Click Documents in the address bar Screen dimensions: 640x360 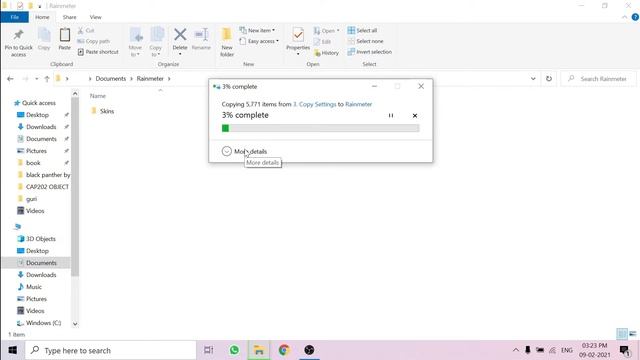[111, 79]
